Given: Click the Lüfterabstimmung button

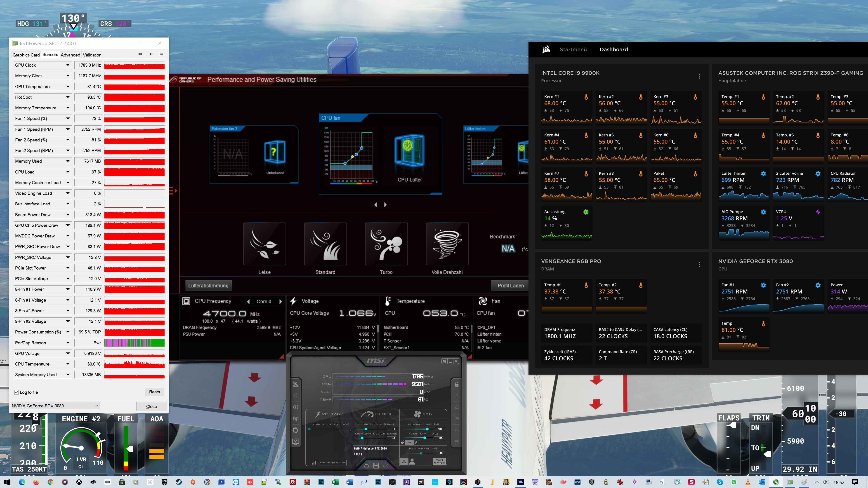Looking at the screenshot, I should (x=208, y=286).
